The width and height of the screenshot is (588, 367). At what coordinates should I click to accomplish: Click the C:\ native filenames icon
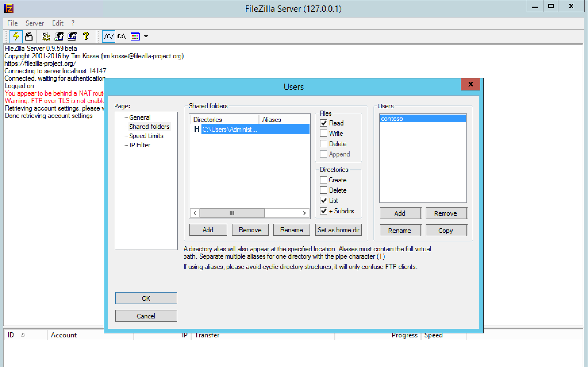click(x=121, y=36)
